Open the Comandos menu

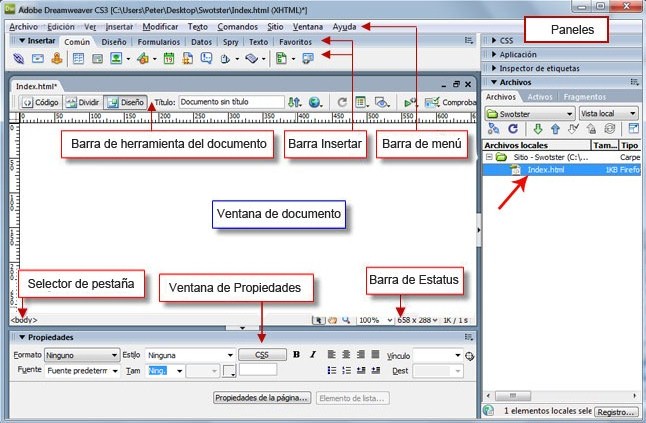click(x=237, y=27)
